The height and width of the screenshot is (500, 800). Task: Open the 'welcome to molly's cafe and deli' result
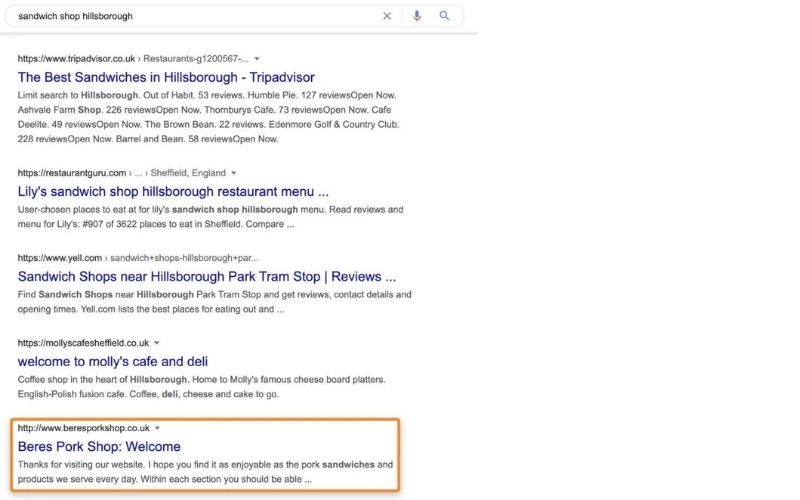click(x=113, y=362)
